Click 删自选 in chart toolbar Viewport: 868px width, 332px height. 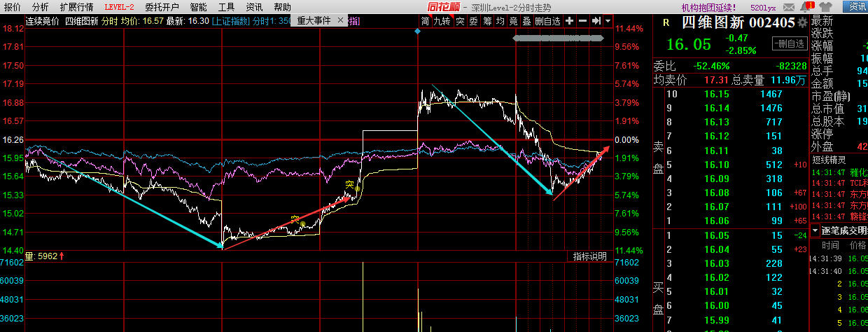click(x=547, y=21)
